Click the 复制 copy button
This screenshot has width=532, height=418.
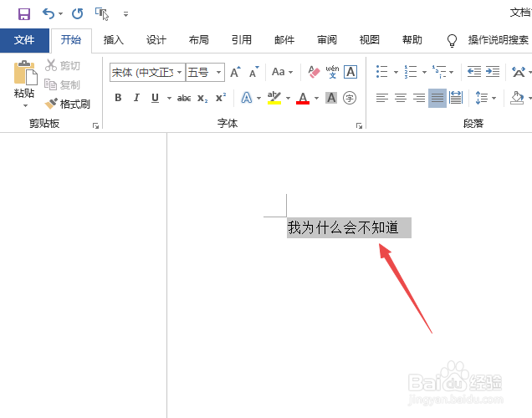[x=63, y=84]
